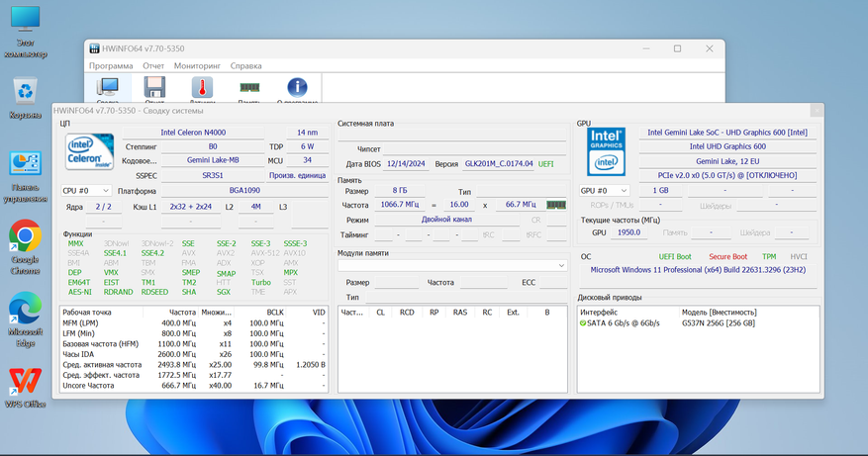Click the Intel Celeron N4000 name field
The height and width of the screenshot is (456, 868).
pyautogui.click(x=193, y=133)
